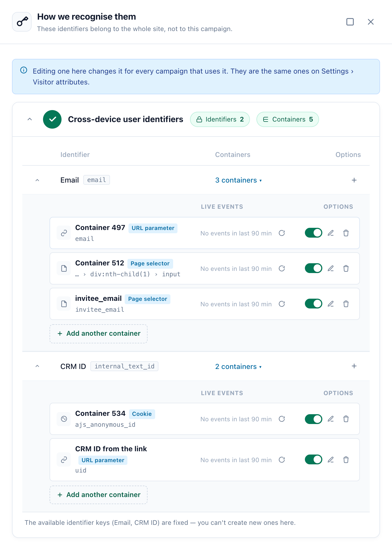The image size is (392, 545).
Task: Click the Container 534 title
Action: point(100,413)
